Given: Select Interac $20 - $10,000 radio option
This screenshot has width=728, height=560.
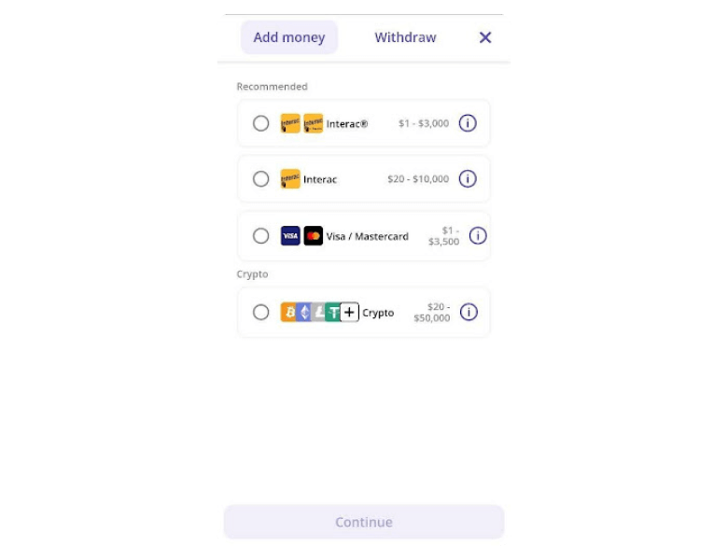Looking at the screenshot, I should click(261, 179).
